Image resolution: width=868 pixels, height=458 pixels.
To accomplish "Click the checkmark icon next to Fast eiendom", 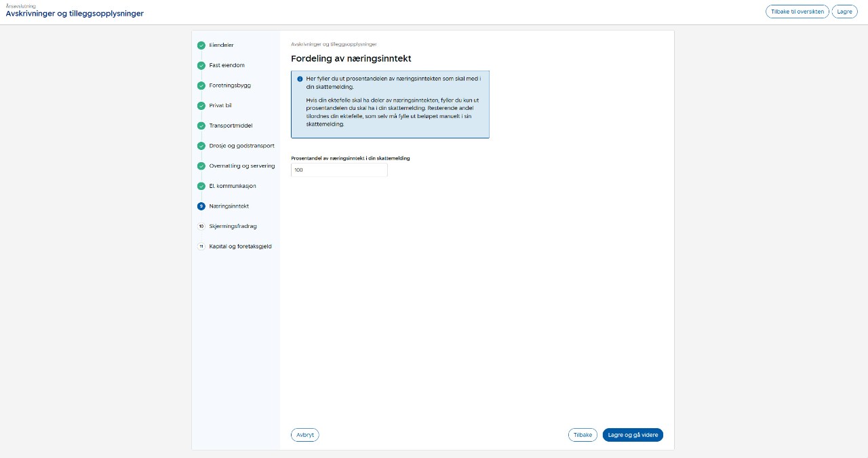I will 201,66.
